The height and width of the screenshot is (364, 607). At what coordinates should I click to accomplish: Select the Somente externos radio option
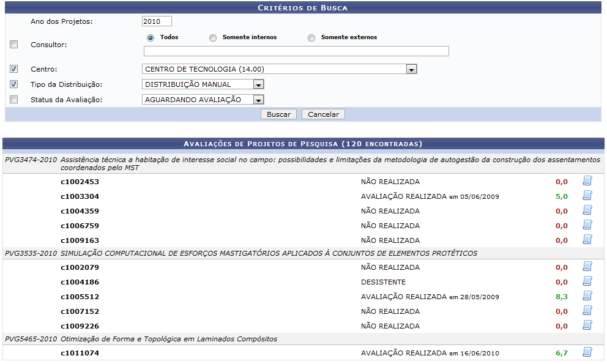311,37
